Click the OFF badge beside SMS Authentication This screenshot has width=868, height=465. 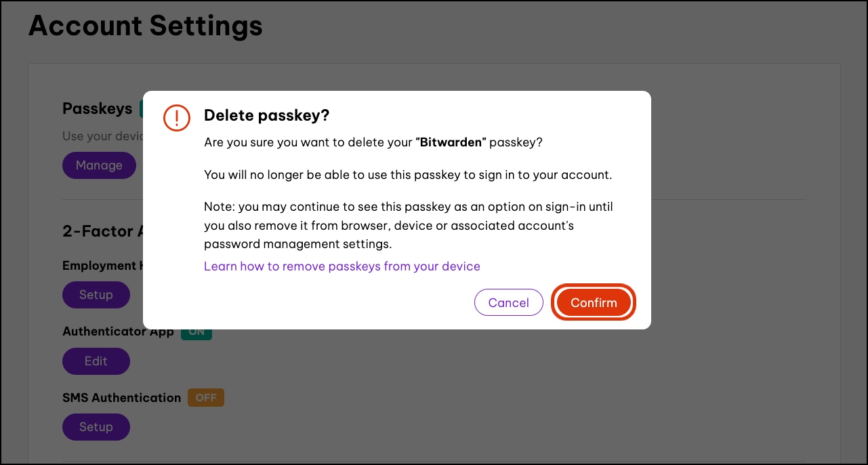coord(205,398)
